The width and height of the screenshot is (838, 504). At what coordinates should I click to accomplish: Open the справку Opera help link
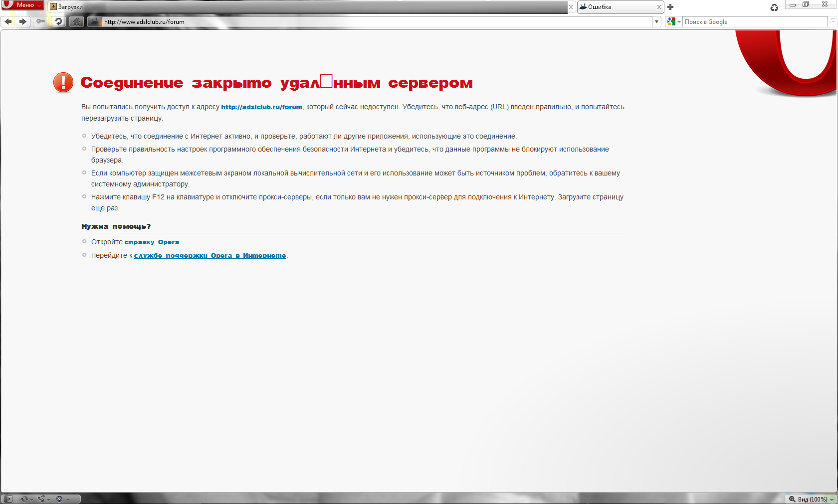[x=152, y=242]
